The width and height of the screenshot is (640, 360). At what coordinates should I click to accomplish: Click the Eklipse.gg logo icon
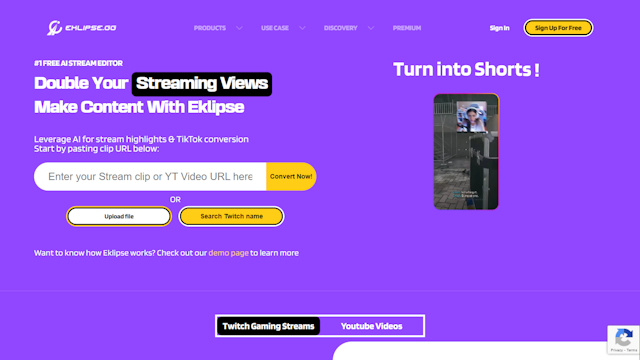pos(54,28)
